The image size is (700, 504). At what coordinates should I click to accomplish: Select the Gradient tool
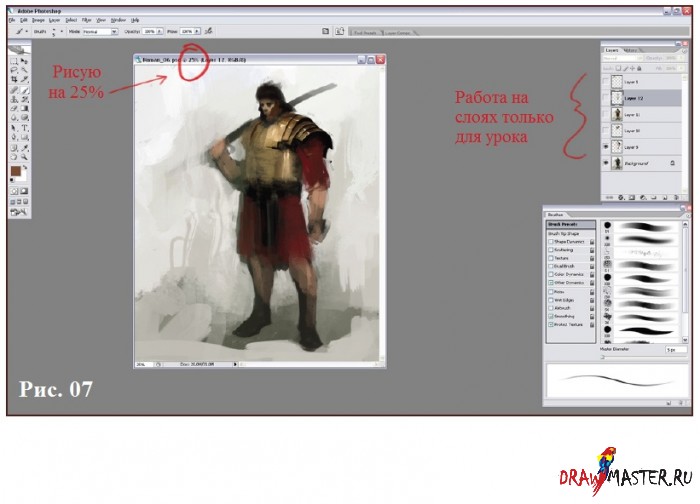[24, 108]
